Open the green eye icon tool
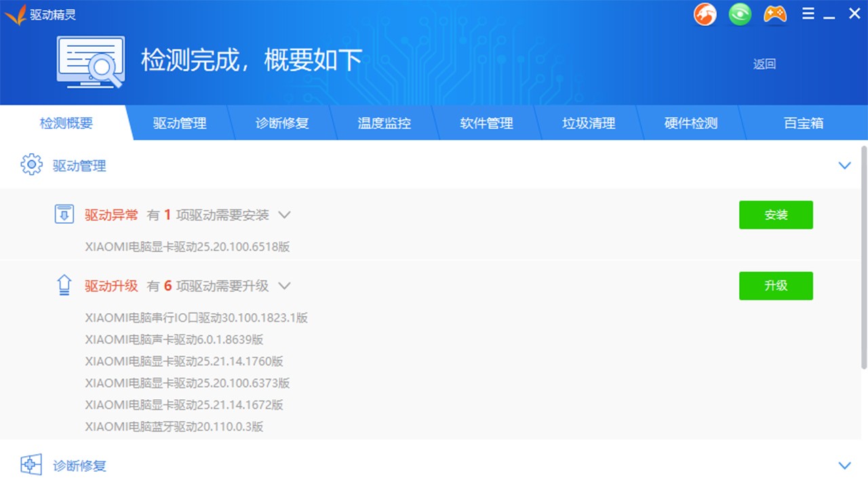868x488 pixels. 740,14
